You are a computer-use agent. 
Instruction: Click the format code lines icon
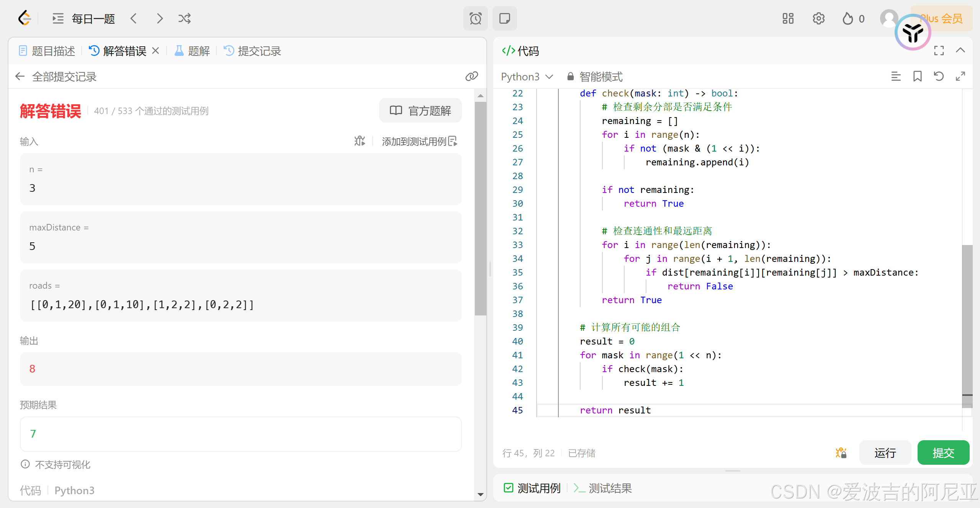(x=896, y=77)
